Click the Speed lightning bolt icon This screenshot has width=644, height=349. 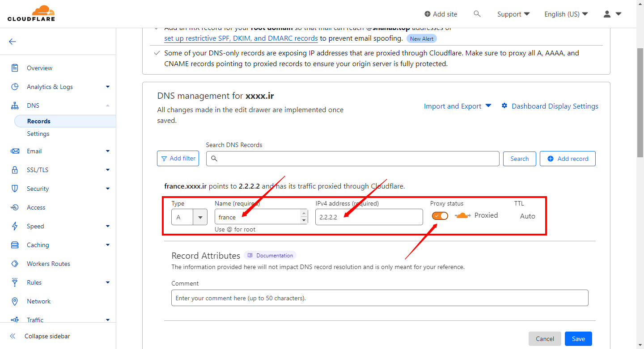[15, 226]
